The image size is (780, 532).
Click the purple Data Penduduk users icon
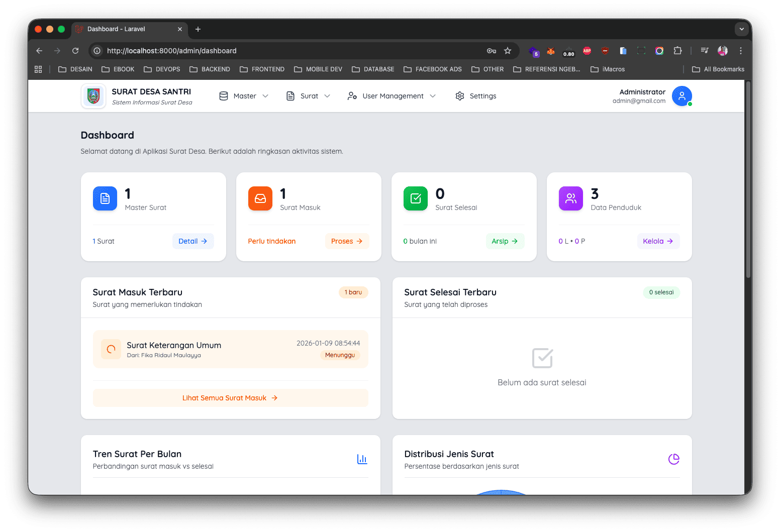(x=571, y=198)
